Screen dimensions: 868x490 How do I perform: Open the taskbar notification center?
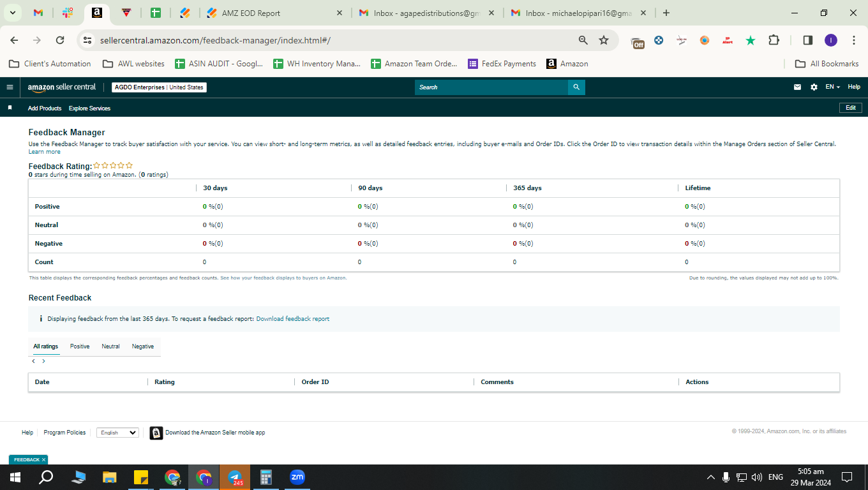coord(847,477)
